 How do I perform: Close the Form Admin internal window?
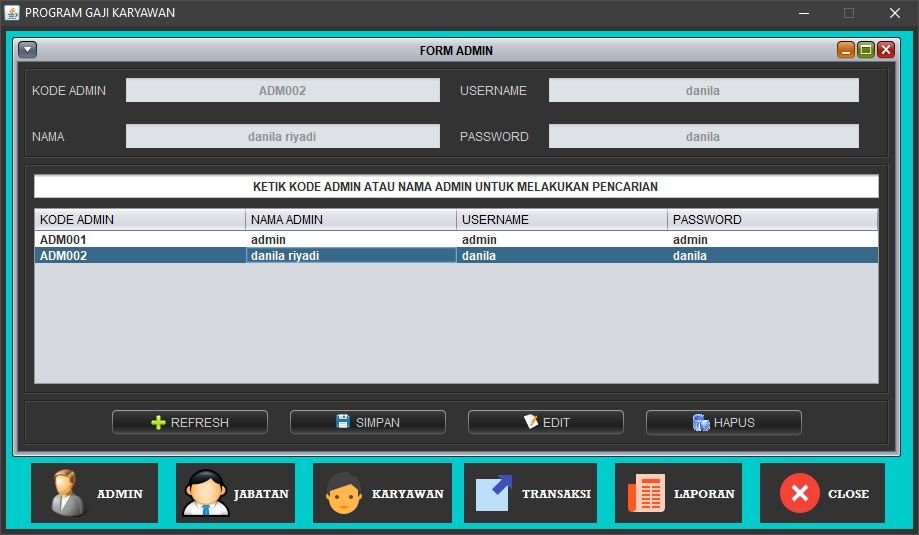click(886, 50)
